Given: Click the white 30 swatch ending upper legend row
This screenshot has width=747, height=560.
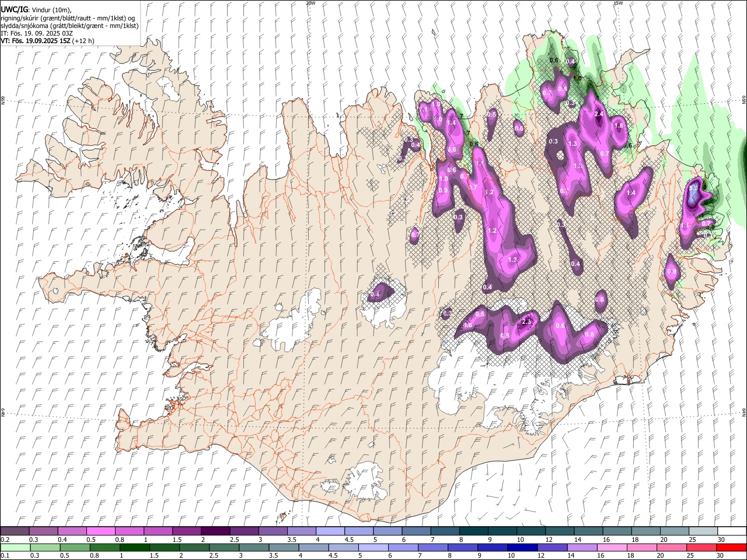Looking at the screenshot, I should 732,531.
